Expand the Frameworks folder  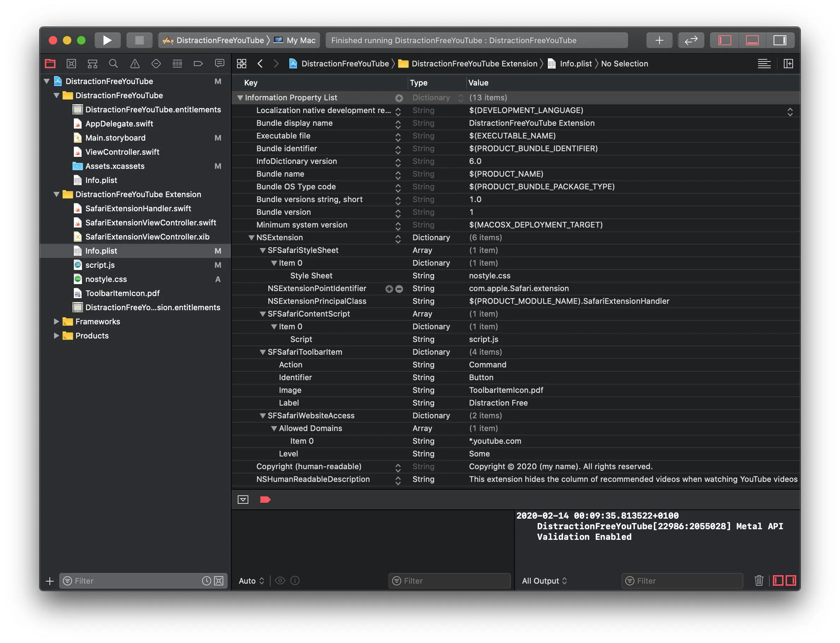coord(56,321)
